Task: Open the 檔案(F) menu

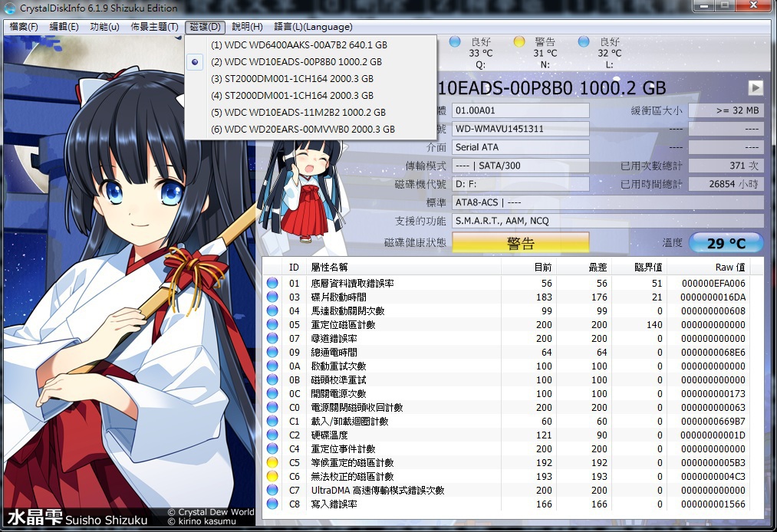Action: click(24, 27)
